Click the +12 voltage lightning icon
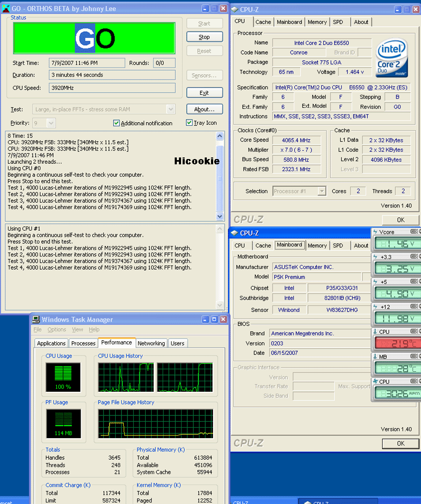Viewport: 421px width, 504px height. tap(375, 307)
